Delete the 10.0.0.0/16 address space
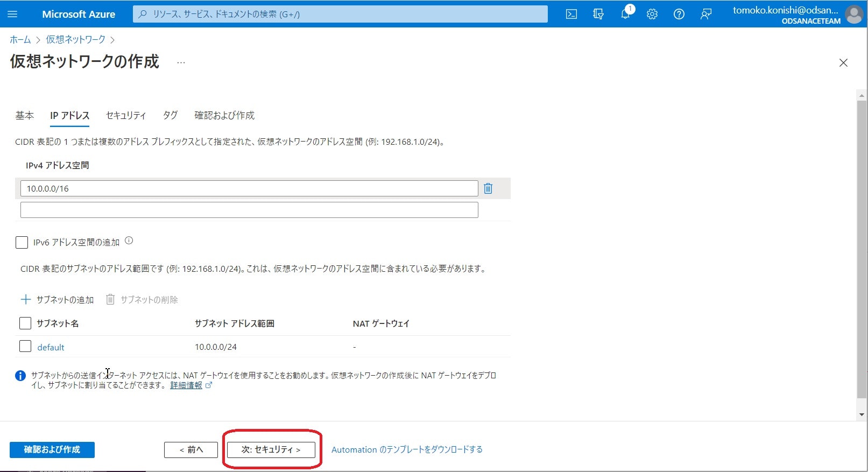 [488, 188]
